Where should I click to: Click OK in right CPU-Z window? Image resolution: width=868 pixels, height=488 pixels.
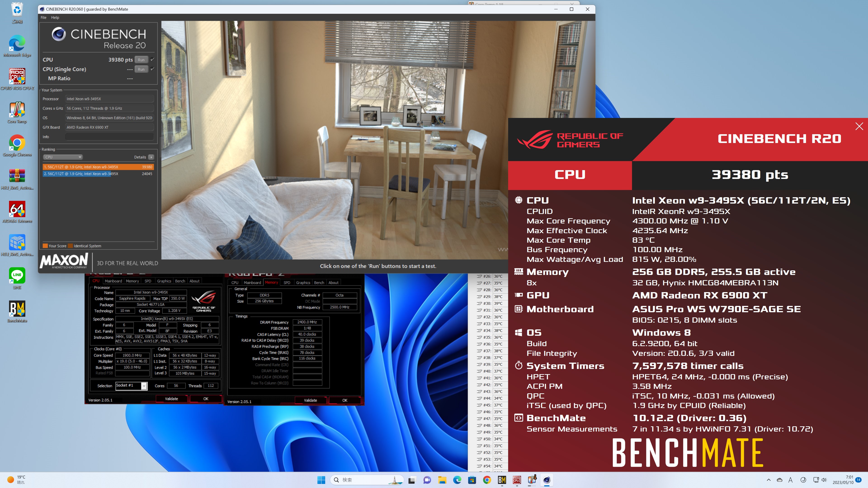(345, 400)
